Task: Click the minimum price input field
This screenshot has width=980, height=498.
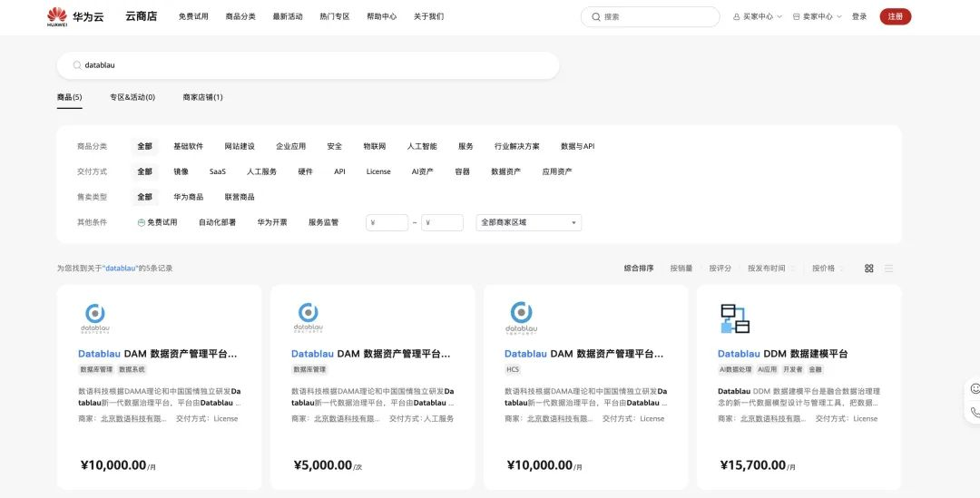Action: pyautogui.click(x=387, y=222)
